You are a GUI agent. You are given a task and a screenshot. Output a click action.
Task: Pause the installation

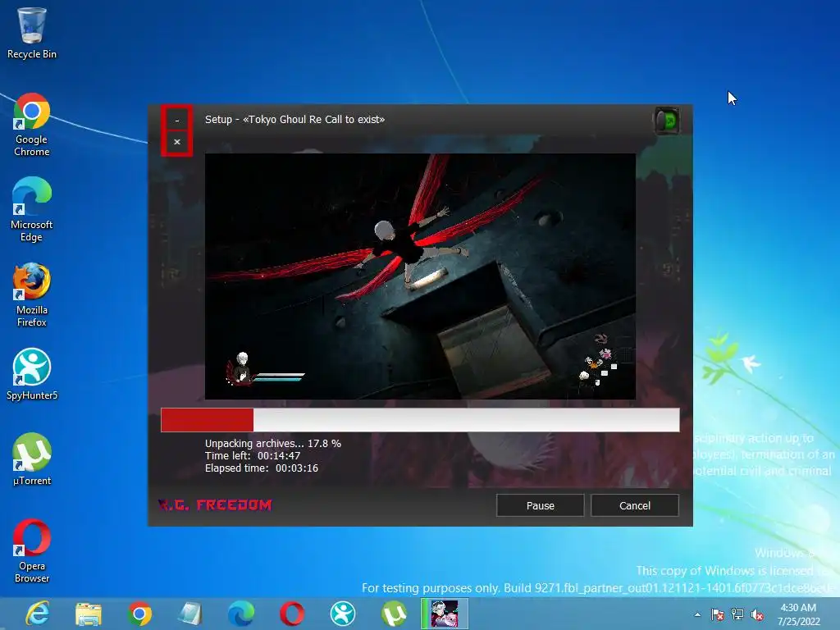(x=540, y=505)
